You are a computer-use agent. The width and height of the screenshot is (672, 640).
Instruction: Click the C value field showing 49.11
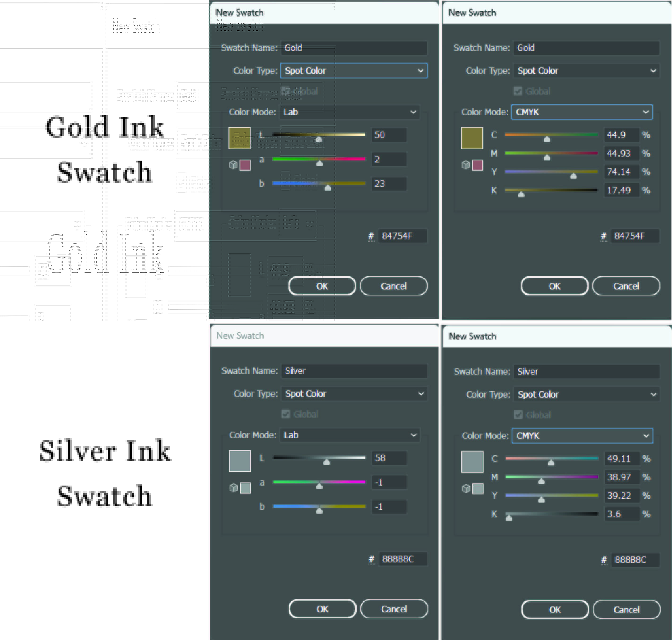click(621, 458)
